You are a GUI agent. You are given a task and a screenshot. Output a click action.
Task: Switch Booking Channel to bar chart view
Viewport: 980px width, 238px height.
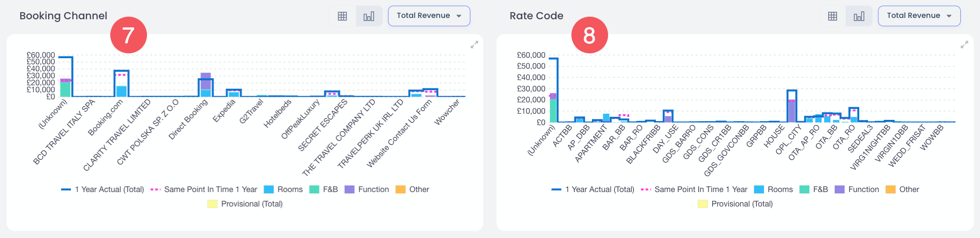(369, 16)
